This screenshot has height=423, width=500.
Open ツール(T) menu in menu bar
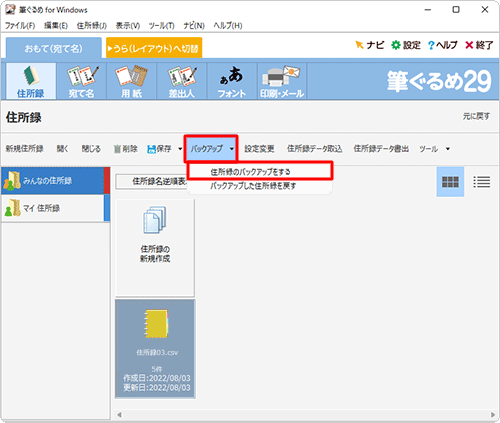(x=161, y=26)
